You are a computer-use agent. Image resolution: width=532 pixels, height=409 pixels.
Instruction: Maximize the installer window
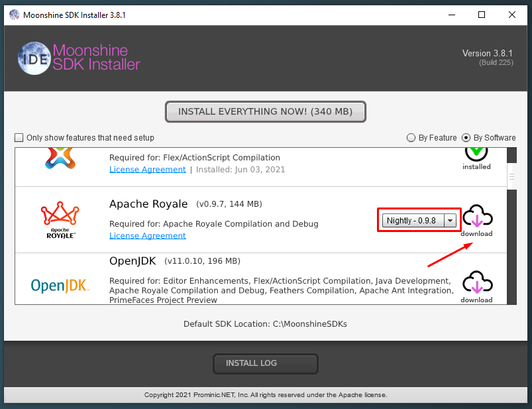point(482,14)
